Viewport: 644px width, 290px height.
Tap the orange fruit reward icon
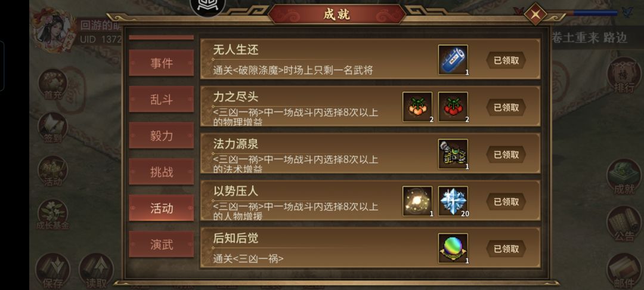point(417,107)
